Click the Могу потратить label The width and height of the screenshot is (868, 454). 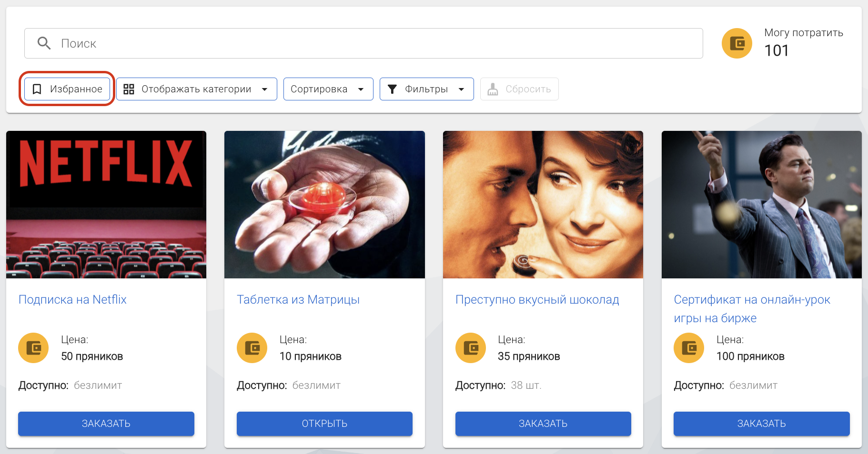[x=804, y=33]
